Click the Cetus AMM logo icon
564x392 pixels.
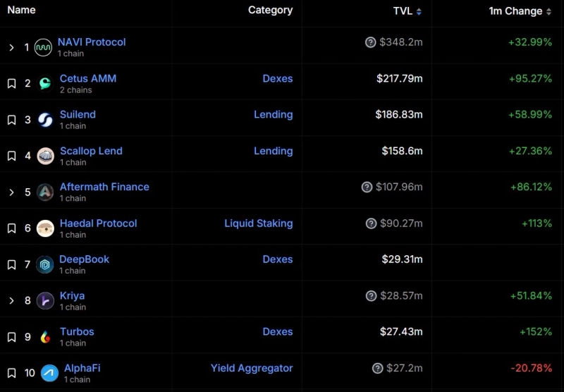45,83
